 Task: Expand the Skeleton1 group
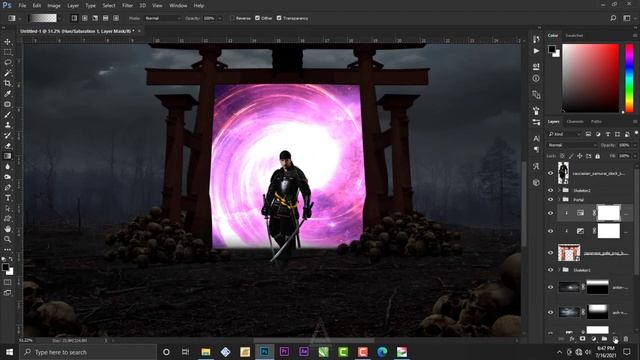559,270
